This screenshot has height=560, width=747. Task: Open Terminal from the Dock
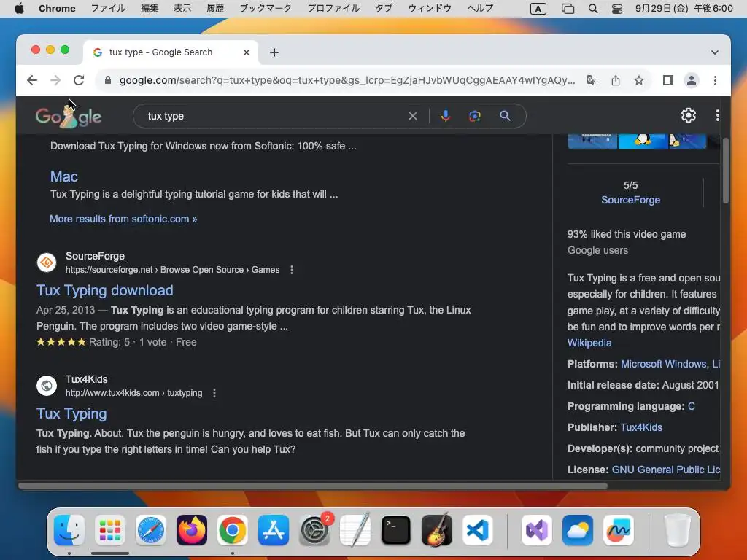[x=396, y=530]
